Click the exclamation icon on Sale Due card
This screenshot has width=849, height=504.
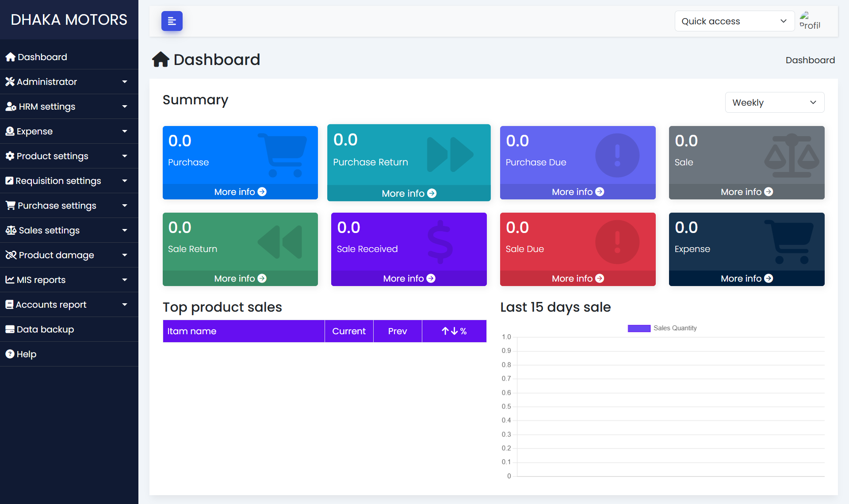click(617, 242)
